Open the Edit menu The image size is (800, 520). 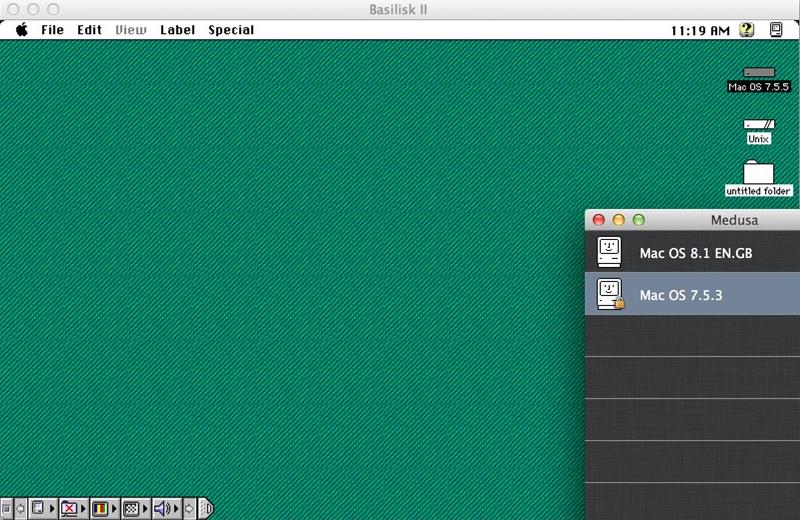(89, 30)
